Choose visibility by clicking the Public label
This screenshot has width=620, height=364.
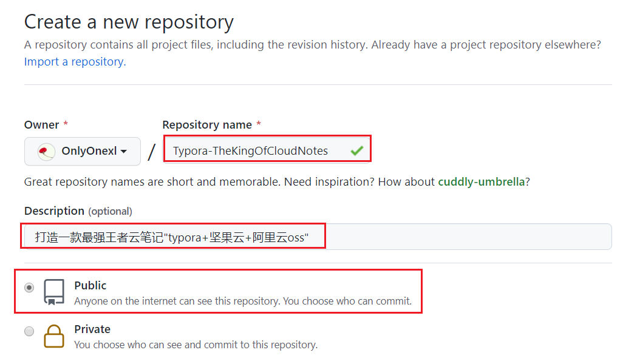90,285
